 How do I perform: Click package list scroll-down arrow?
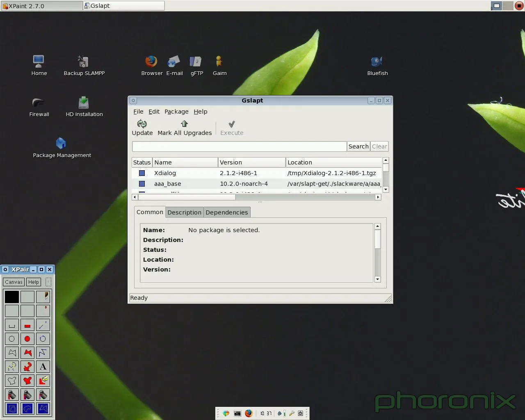(x=386, y=189)
